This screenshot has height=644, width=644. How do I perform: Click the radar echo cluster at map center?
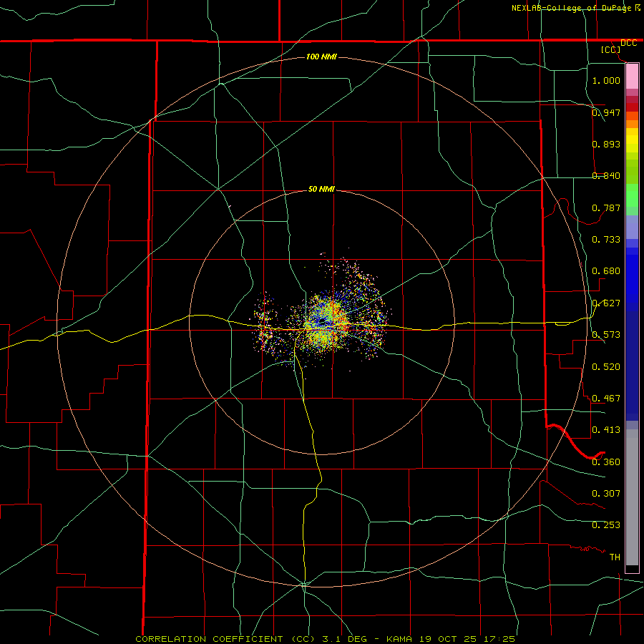[322, 321]
